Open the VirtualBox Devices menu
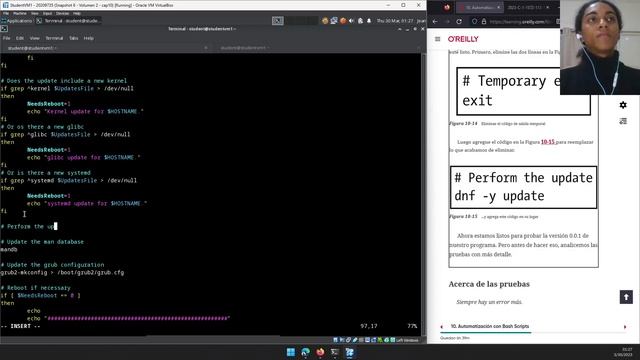This screenshot has height=360, width=640. (62, 13)
